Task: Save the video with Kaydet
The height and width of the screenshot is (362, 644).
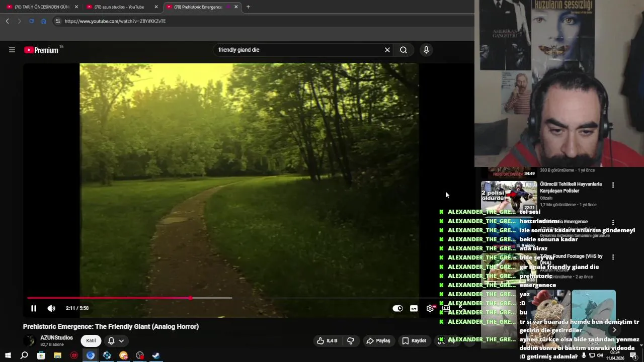Action: pos(414,341)
